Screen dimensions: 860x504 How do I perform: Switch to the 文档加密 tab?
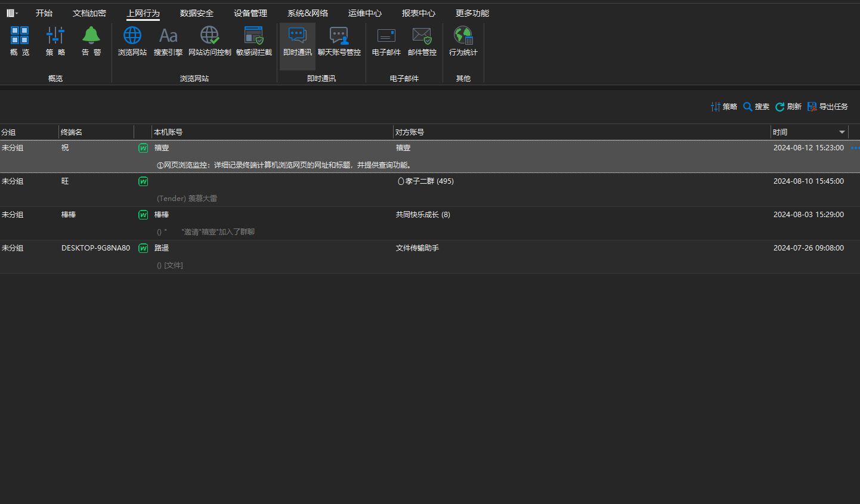point(89,13)
